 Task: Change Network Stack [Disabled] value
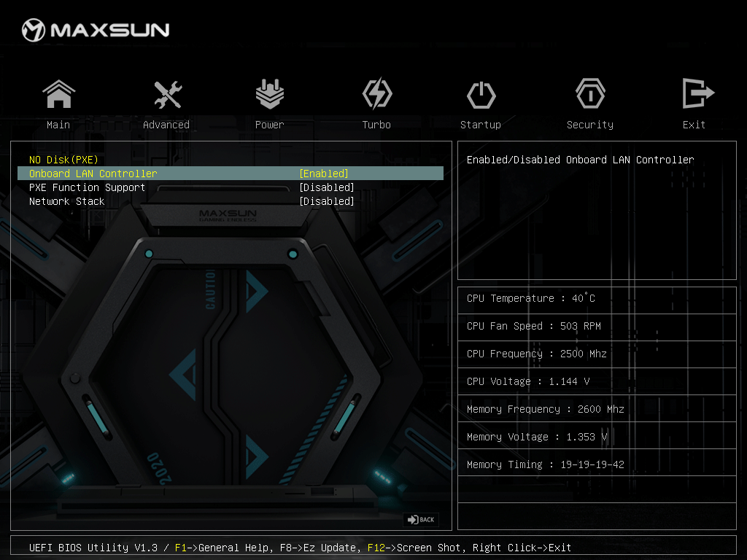pos(327,201)
